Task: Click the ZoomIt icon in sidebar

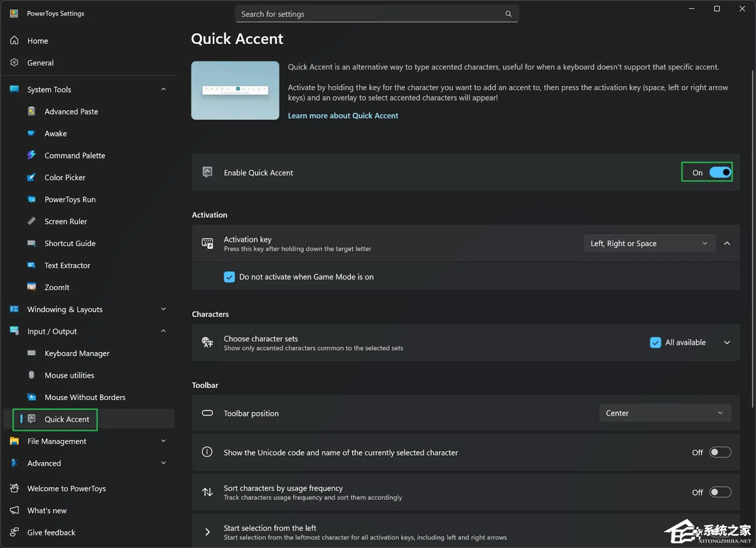Action: (x=31, y=287)
